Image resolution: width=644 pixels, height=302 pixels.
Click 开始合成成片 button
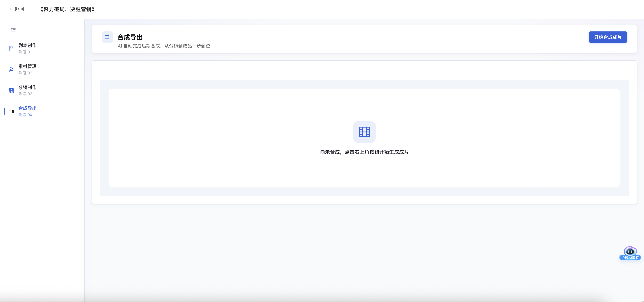click(x=608, y=37)
